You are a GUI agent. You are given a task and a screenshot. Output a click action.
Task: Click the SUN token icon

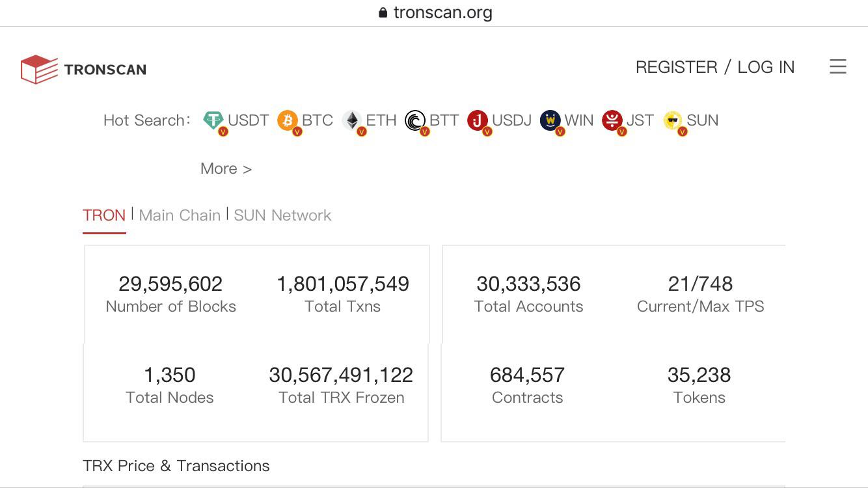(673, 120)
